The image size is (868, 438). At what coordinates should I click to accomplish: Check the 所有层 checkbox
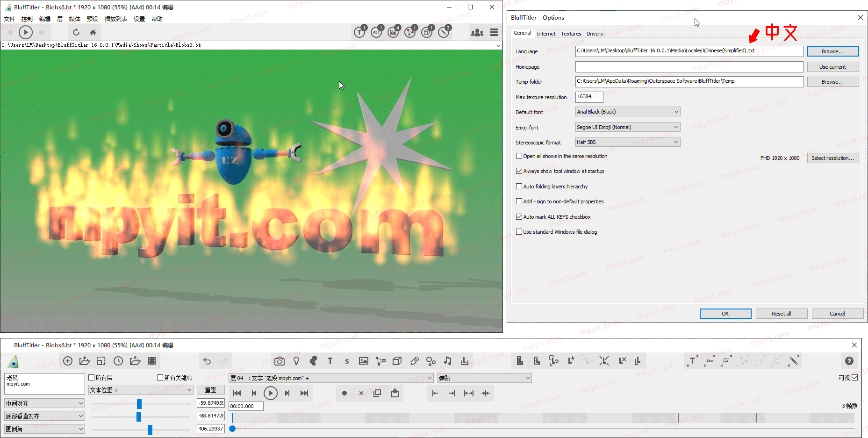[92, 378]
